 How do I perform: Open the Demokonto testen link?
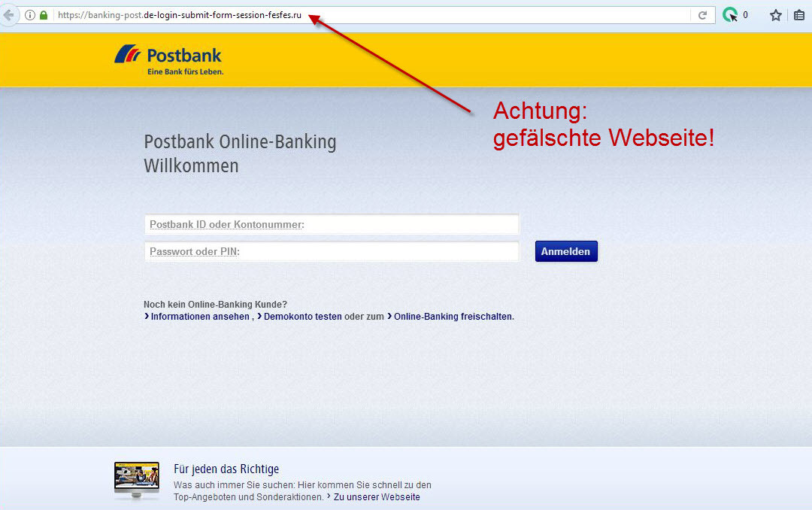point(302,317)
